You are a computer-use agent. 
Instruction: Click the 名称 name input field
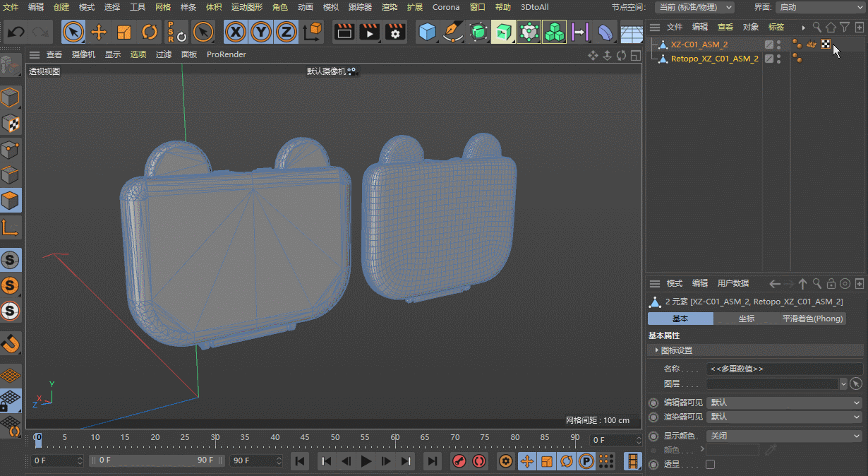783,369
